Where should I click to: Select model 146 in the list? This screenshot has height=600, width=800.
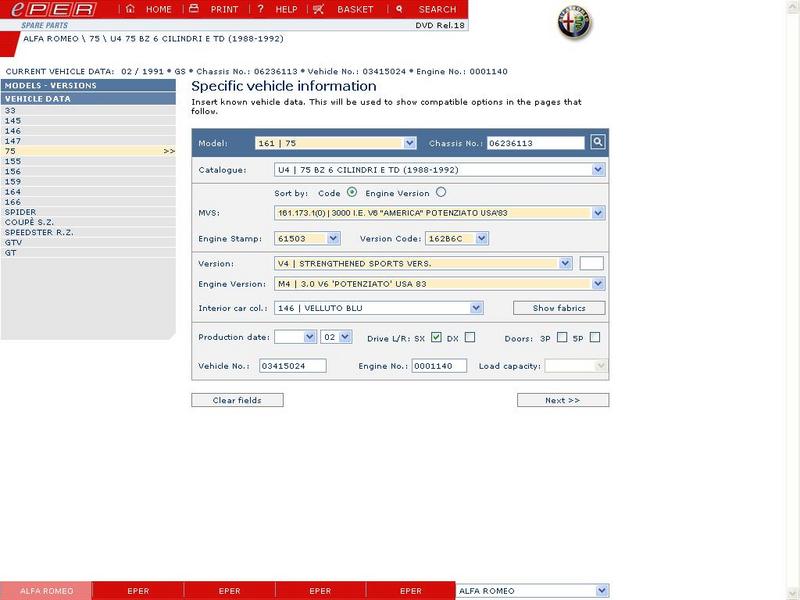point(88,131)
